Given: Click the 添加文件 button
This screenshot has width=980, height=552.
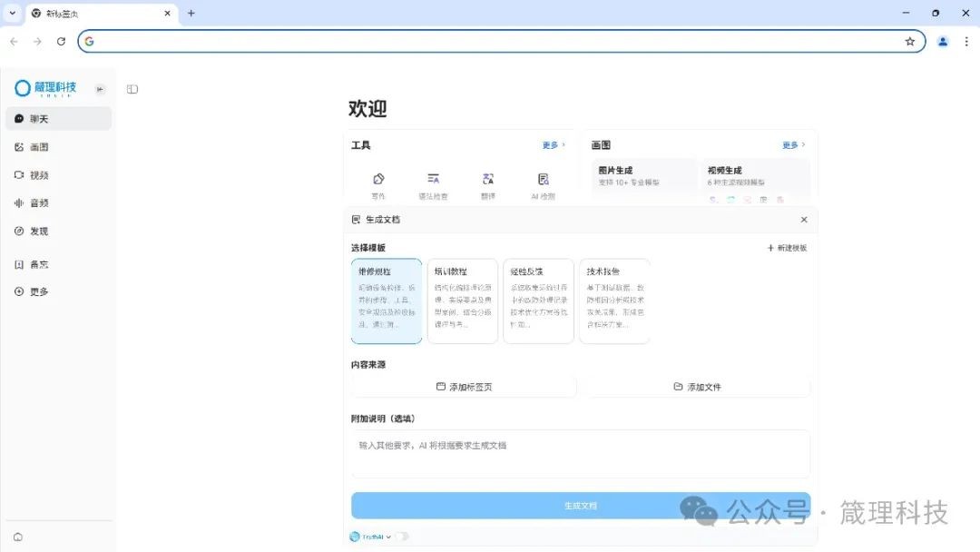Looking at the screenshot, I should click(697, 387).
